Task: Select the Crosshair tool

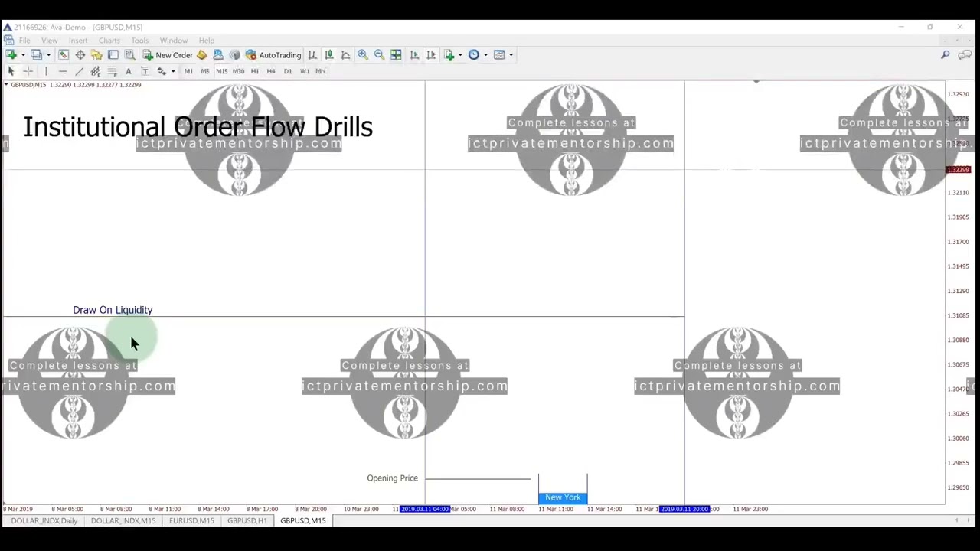Action: [28, 71]
